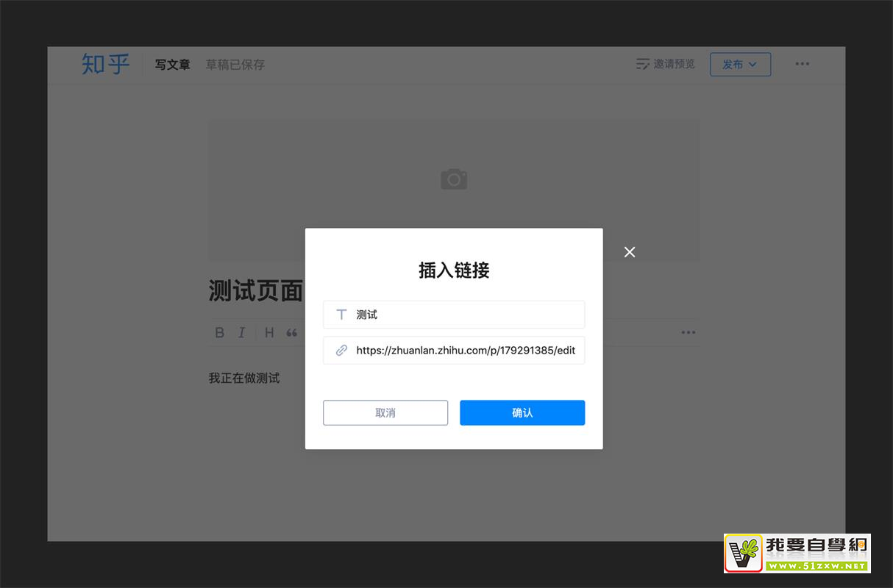Viewport: 893px width, 588px height.
Task: Toggle bold formatting in the editor toolbar
Action: click(x=219, y=333)
